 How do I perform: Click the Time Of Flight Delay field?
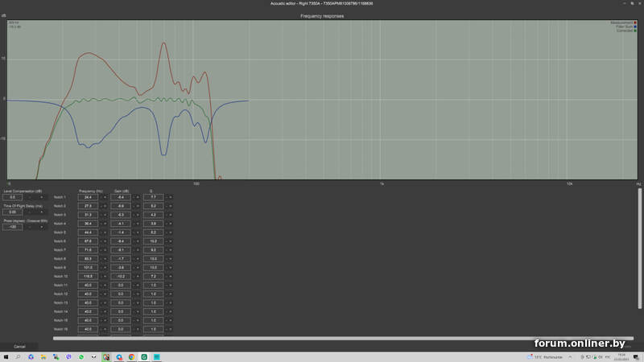pyautogui.click(x=12, y=212)
